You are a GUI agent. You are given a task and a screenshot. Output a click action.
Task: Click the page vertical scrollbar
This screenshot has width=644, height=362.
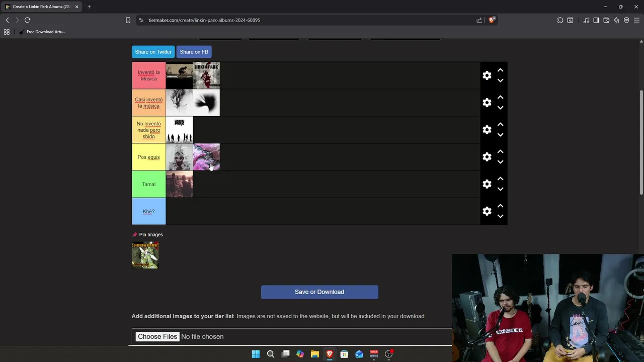pos(641,142)
